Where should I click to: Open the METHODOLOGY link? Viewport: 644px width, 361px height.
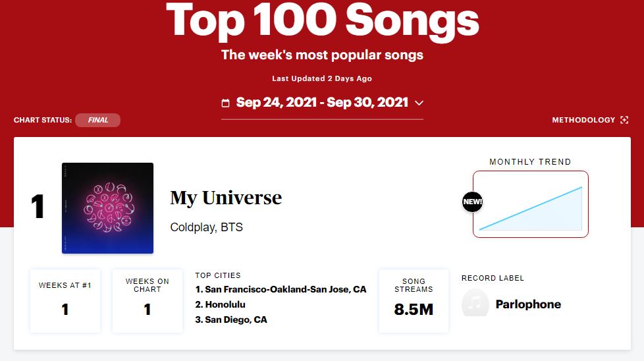[x=583, y=120]
